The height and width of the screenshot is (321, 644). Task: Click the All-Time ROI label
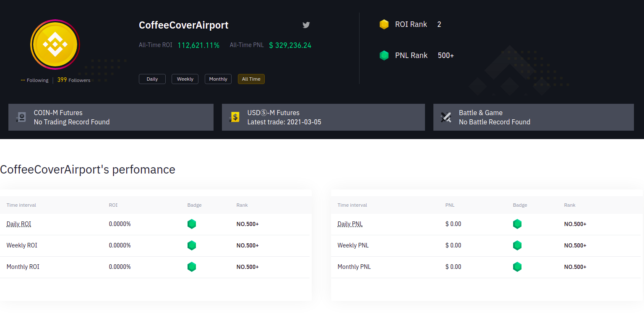point(156,45)
